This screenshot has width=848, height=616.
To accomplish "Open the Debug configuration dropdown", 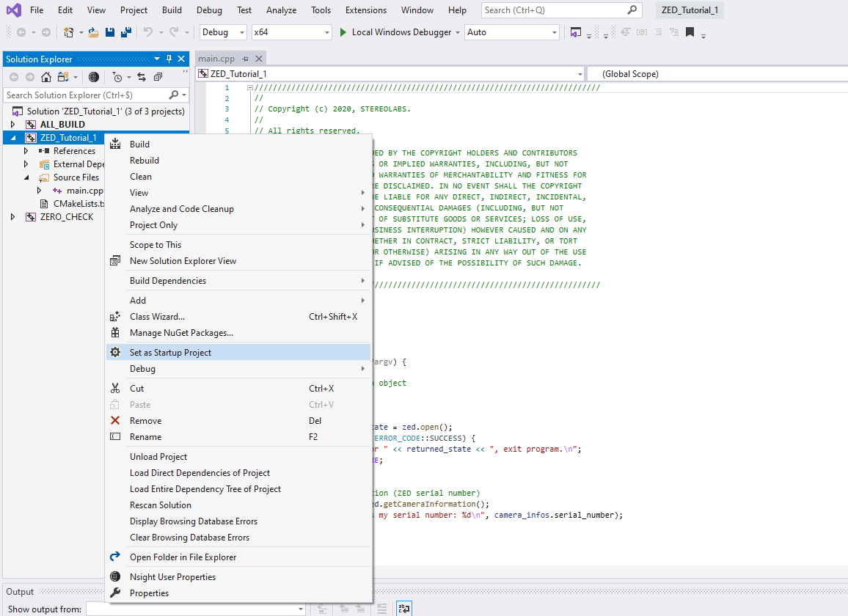I will (223, 32).
